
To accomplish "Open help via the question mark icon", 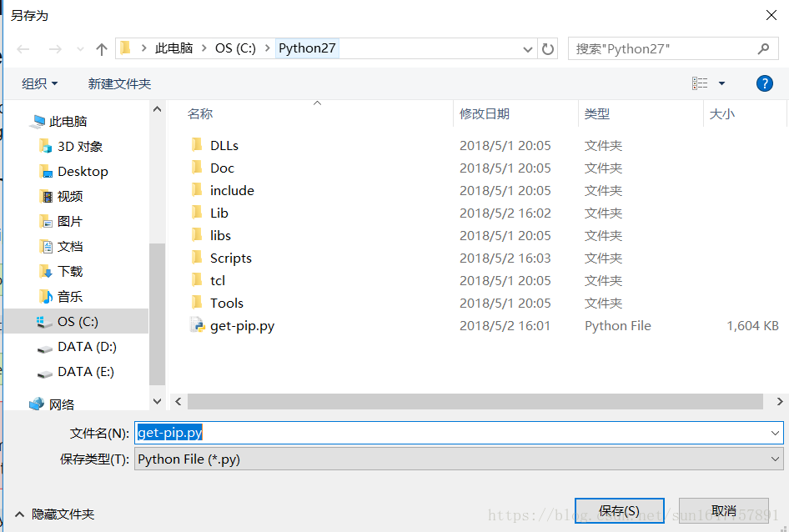I will coord(766,83).
